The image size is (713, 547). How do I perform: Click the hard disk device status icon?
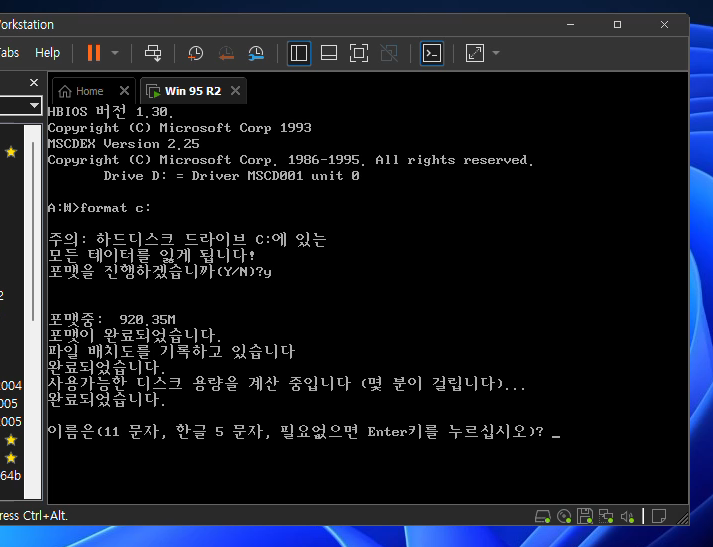[x=542, y=517]
